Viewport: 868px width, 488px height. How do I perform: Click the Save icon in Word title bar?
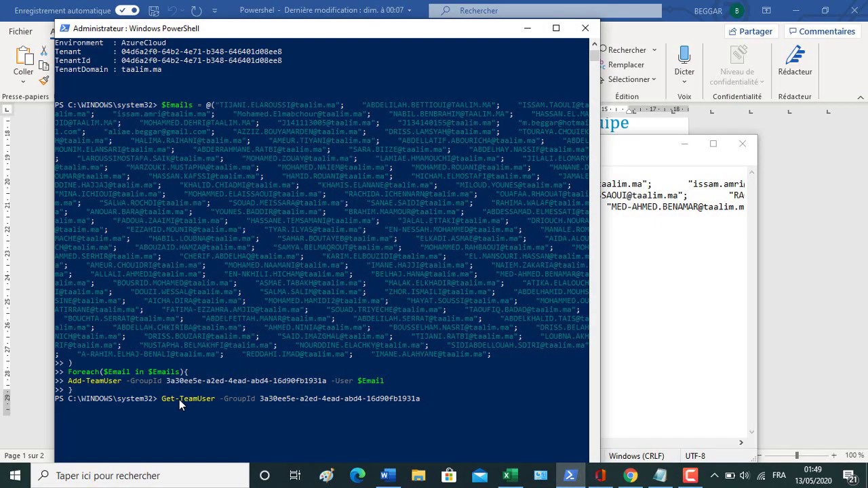tap(154, 10)
